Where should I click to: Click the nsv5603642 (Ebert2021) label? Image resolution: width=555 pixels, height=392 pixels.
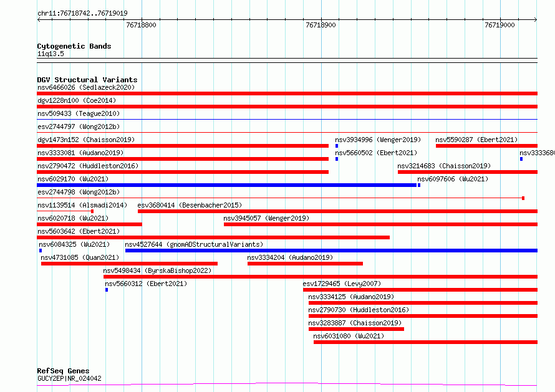[79, 231]
